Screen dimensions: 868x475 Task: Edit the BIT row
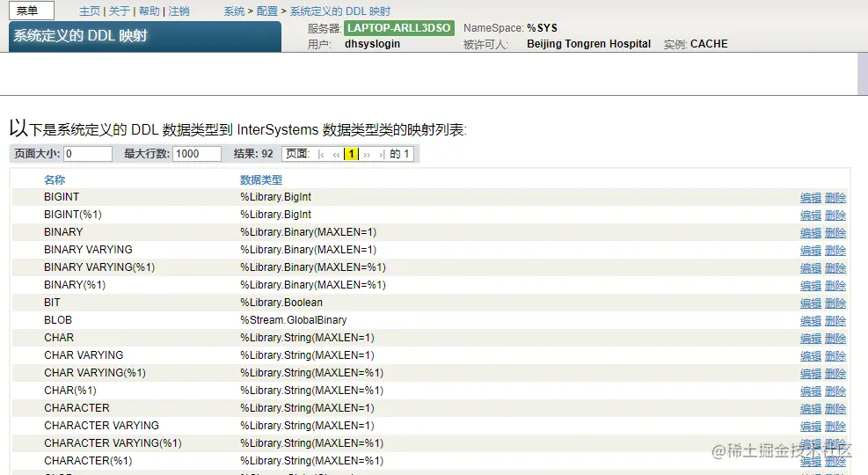click(811, 303)
